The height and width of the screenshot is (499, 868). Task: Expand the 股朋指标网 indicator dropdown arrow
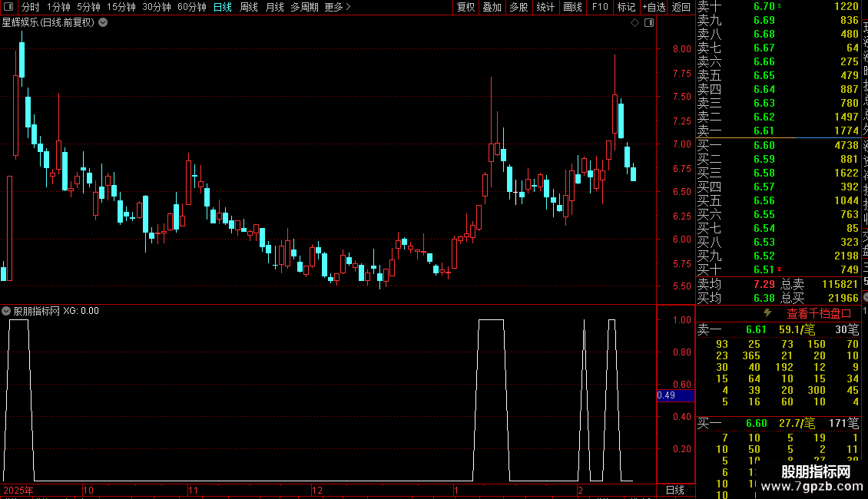pyautogui.click(x=6, y=312)
